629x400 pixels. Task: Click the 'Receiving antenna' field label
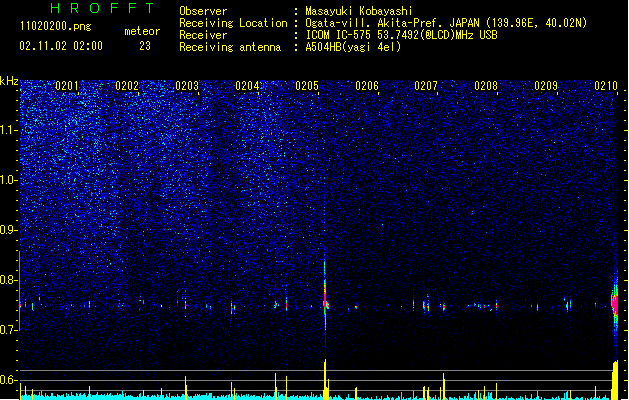[x=230, y=47]
